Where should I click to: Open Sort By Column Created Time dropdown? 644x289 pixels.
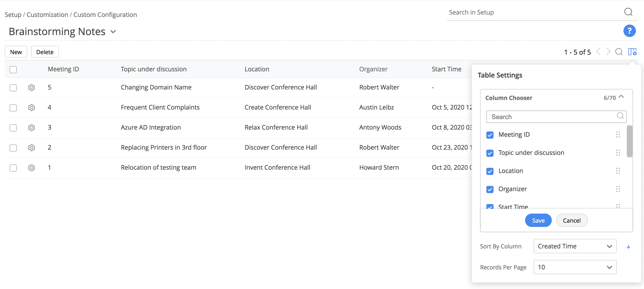[575, 246]
